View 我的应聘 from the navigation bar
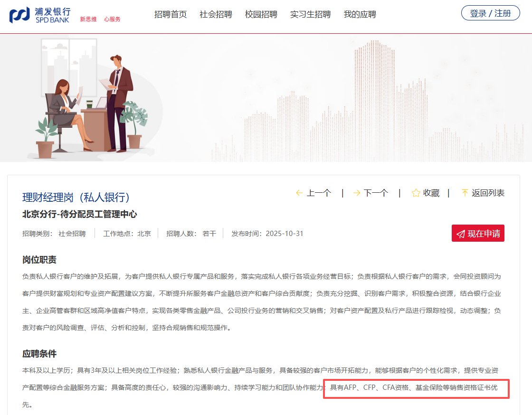Image resolution: width=532 pixels, height=415 pixels. pyautogui.click(x=360, y=14)
